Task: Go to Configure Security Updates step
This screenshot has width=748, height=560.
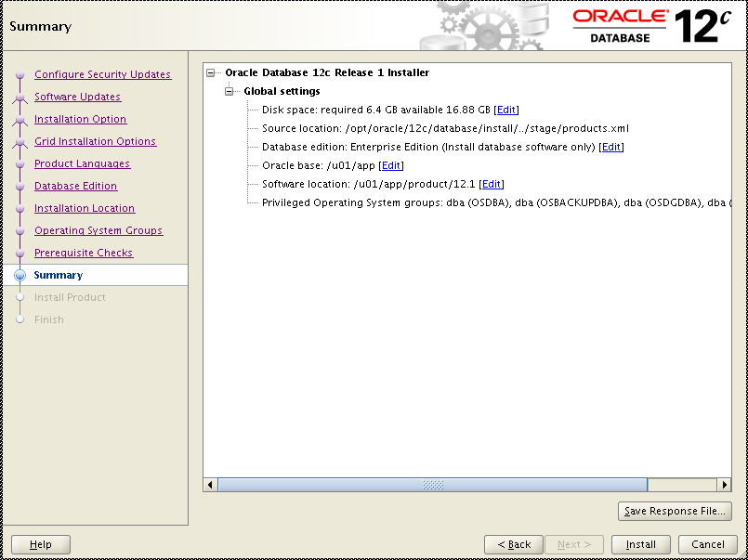Action: pos(102,74)
